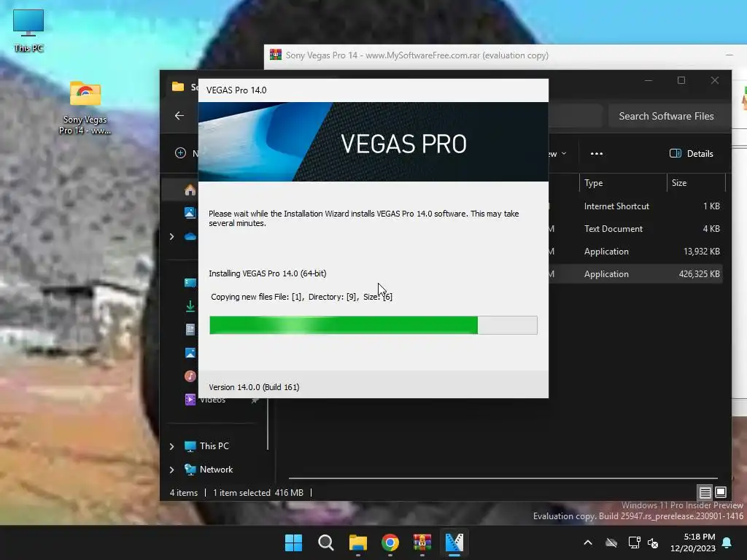
Task: Click the horizontal scrollbar in File Explorer
Action: click(x=503, y=478)
